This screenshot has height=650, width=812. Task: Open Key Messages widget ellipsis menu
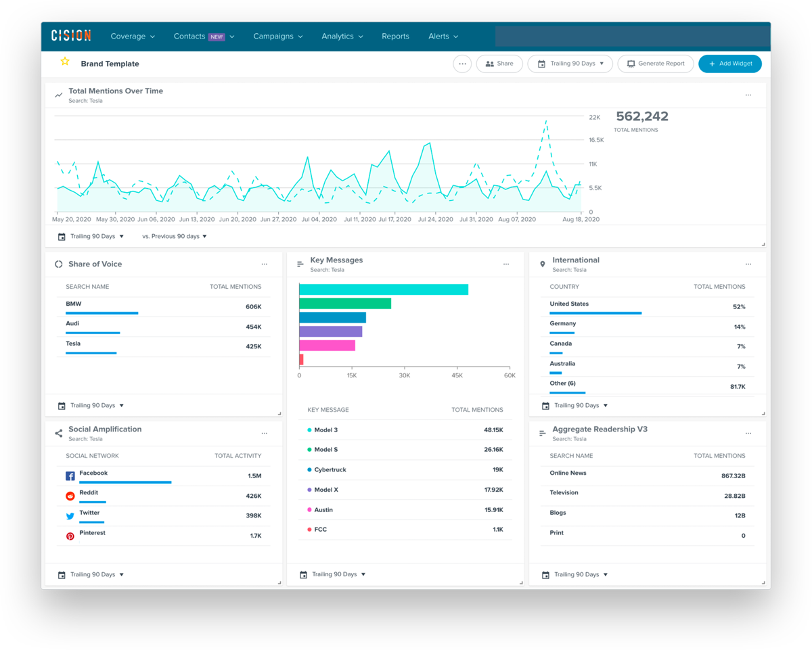tap(506, 264)
